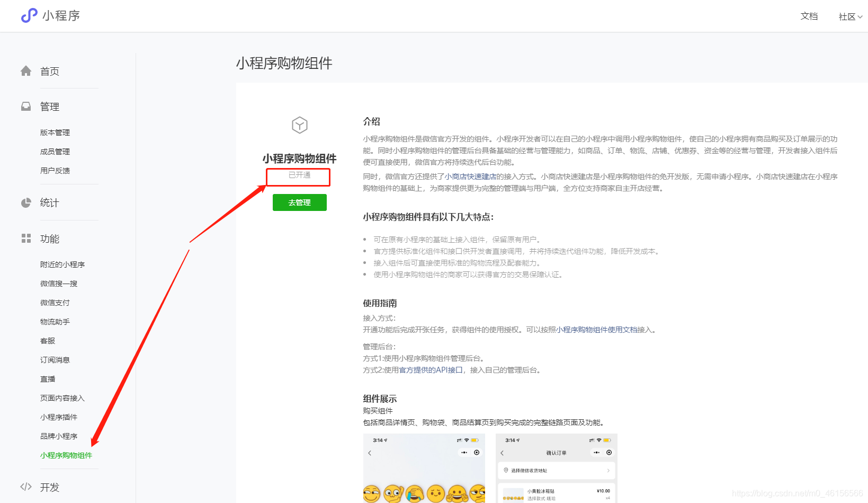This screenshot has width=868, height=503.
Task: Click the 购买组件 label
Action: tap(378, 411)
